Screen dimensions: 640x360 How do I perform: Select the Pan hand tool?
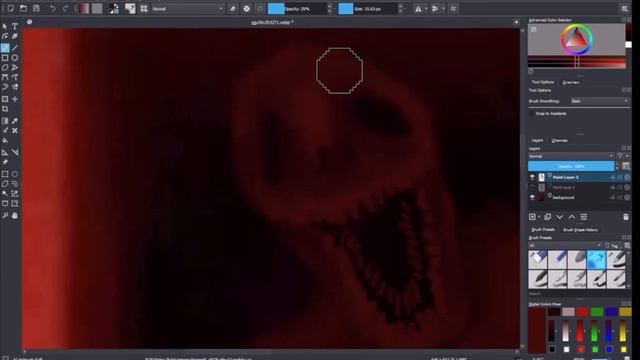tap(15, 216)
